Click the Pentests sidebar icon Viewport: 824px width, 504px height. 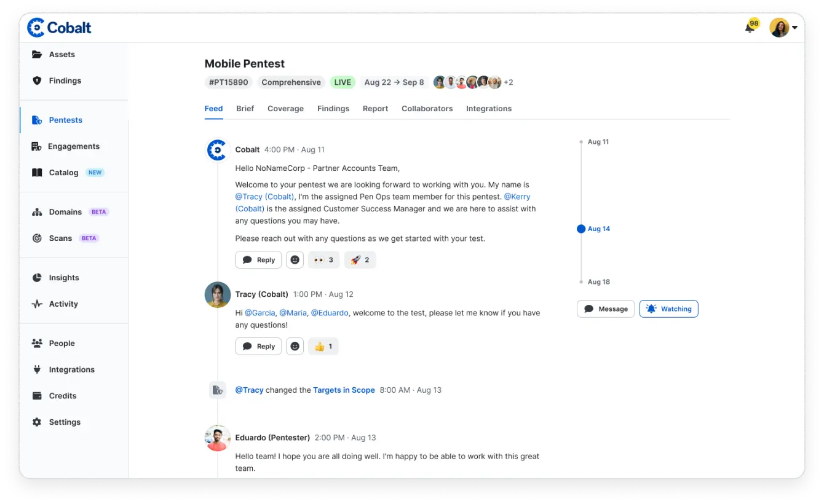tap(37, 120)
